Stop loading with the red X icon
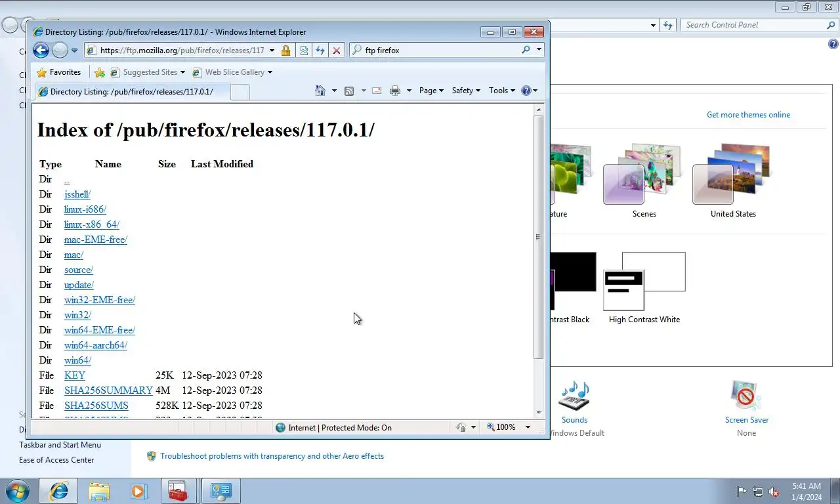 [337, 51]
